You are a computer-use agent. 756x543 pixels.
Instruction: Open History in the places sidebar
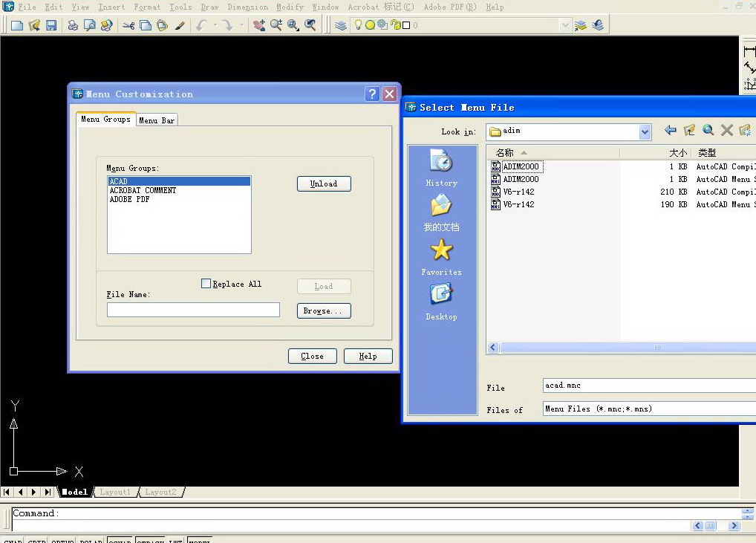coord(441,168)
